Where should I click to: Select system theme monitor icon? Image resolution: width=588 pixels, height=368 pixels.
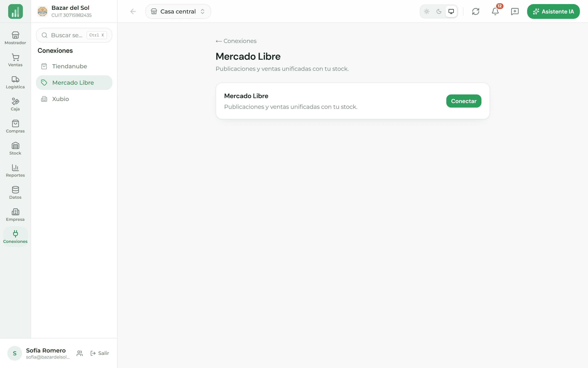point(451,11)
